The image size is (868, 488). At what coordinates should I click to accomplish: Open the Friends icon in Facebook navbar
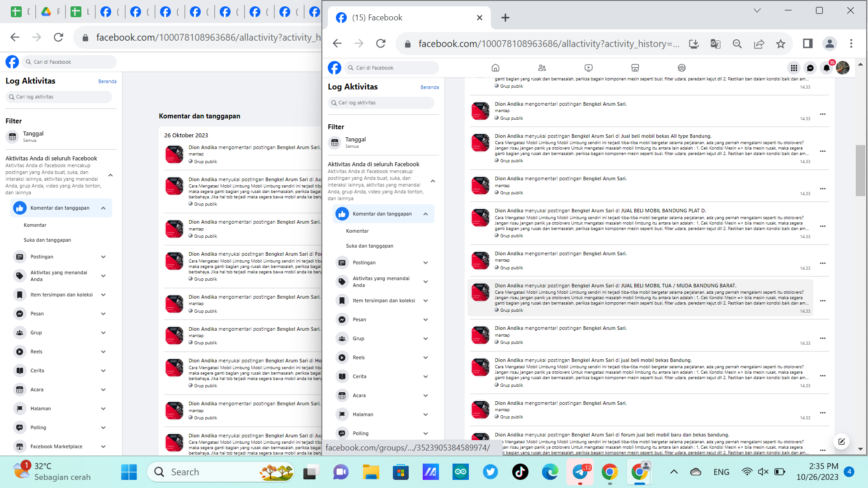[542, 68]
